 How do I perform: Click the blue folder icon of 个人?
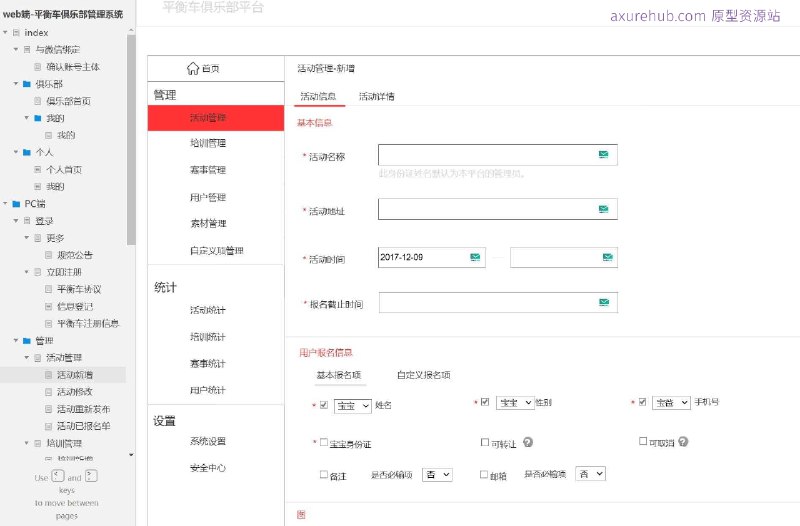point(27,152)
